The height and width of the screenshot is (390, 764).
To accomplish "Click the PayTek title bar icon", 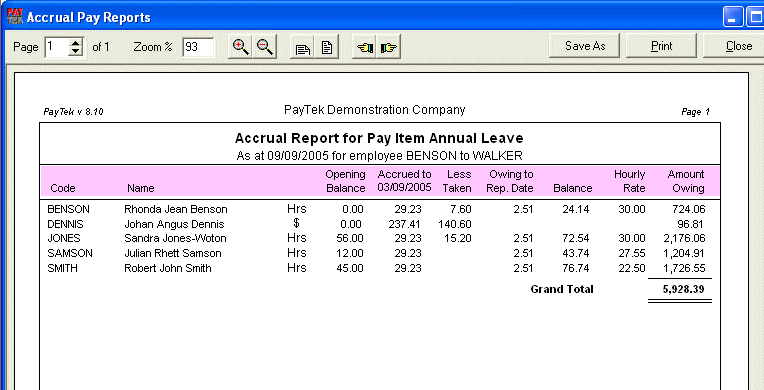I will click(x=15, y=17).
